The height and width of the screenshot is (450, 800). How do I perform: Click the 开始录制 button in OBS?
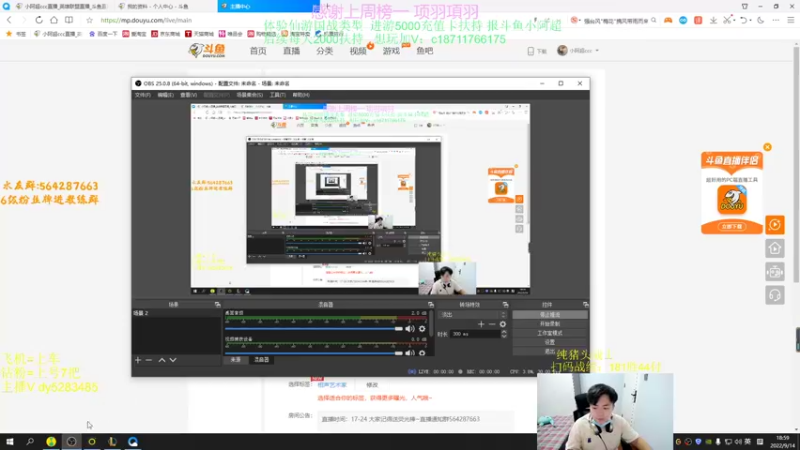(550, 324)
